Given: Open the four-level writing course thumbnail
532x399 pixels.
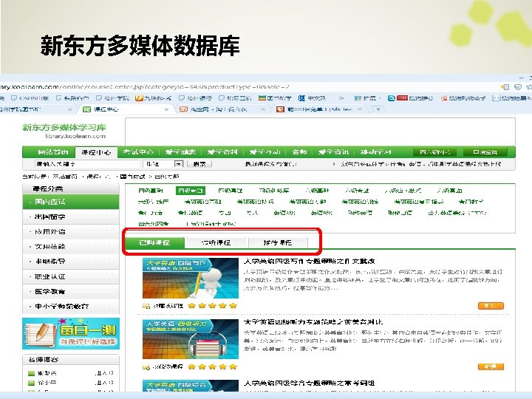Looking at the screenshot, I should pyautogui.click(x=191, y=279).
